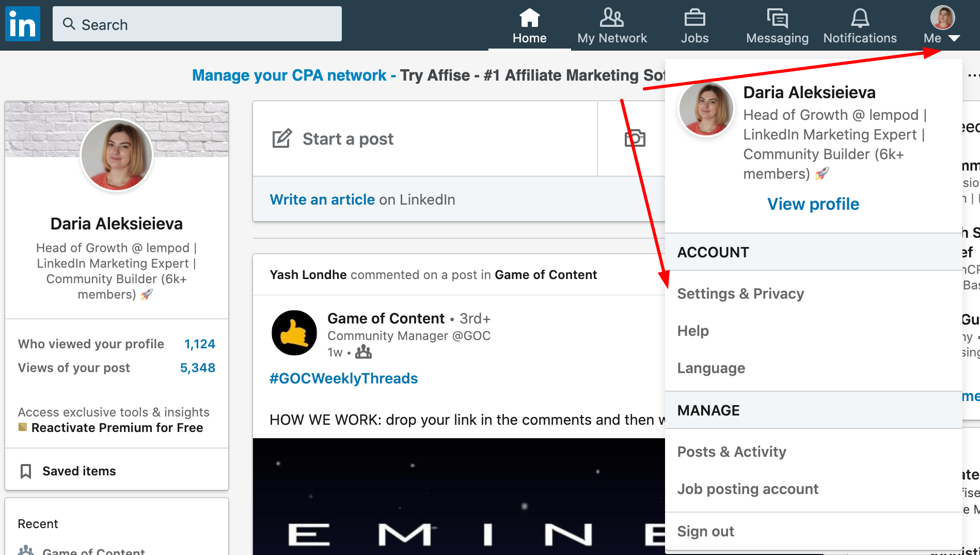980x555 pixels.
Task: Select Language from account menu
Action: click(x=711, y=368)
